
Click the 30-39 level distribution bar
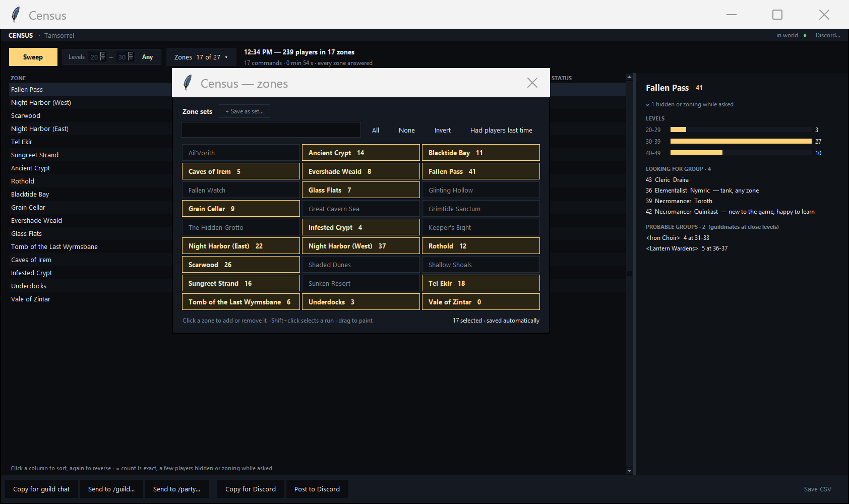[x=741, y=141]
